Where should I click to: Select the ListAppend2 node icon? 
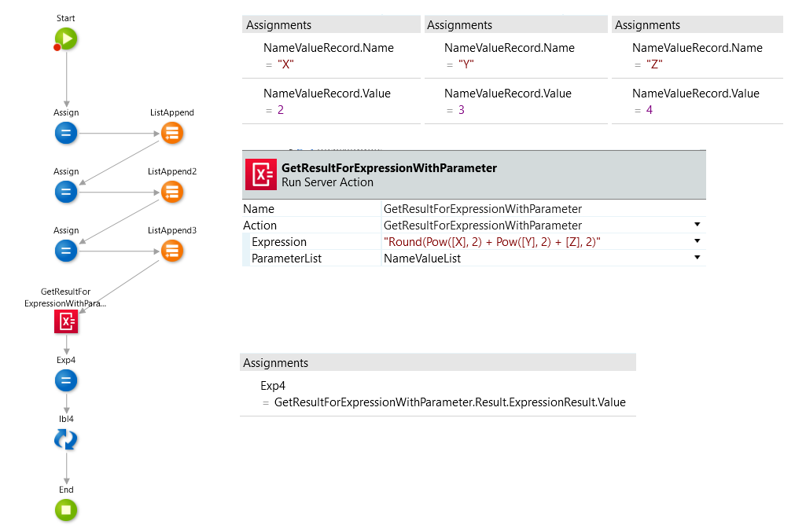tap(172, 192)
